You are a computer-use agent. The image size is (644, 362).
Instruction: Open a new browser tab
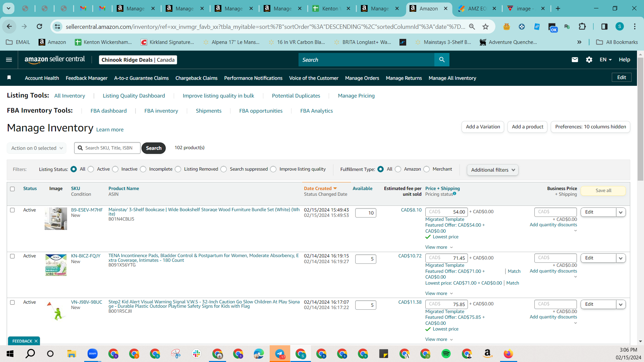pos(558,8)
